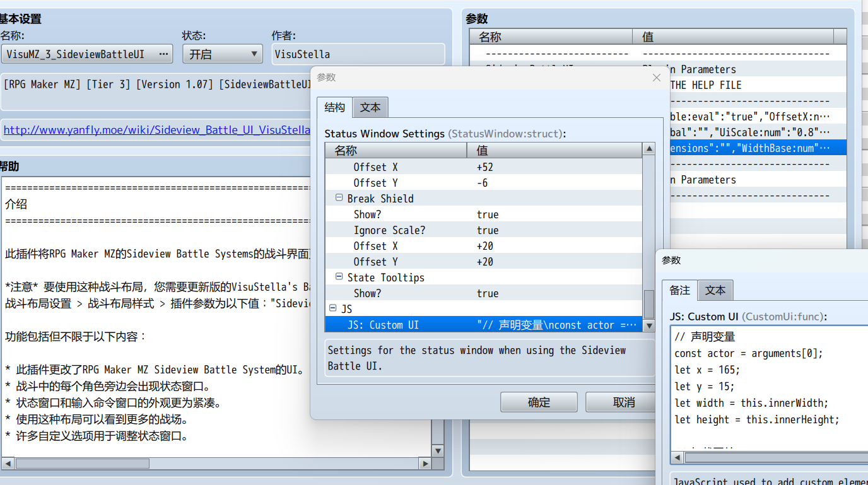Screen dimensions: 868x485
Task: Click scroll up arrow in struct parameter list
Action: point(648,149)
